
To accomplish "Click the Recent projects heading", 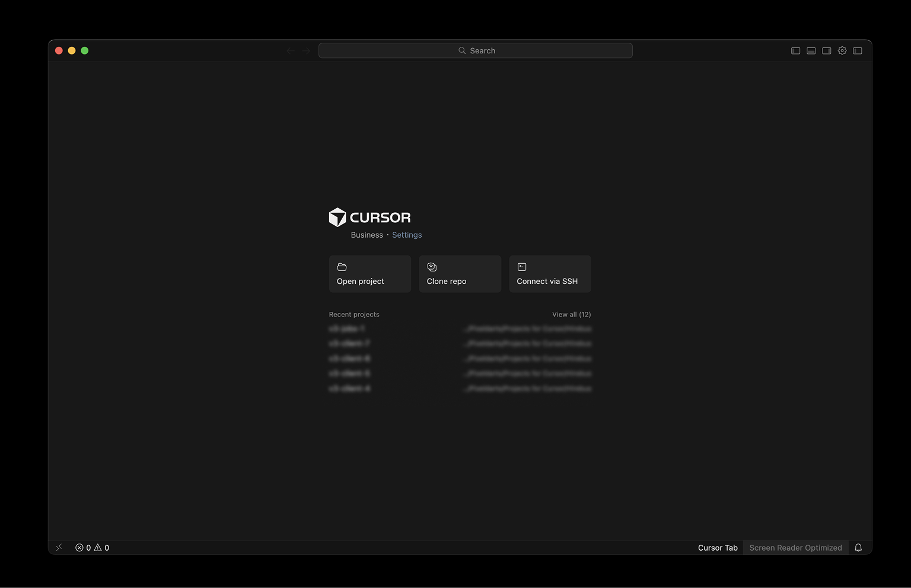I will point(354,314).
